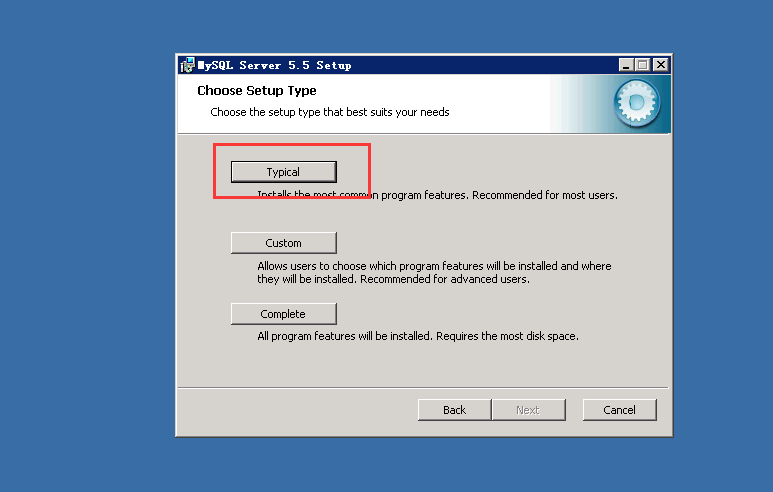Open the installer icon system menu
The image size is (773, 492).
coord(187,65)
